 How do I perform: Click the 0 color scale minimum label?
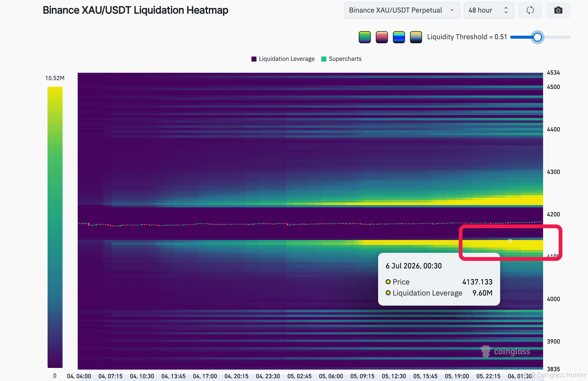[x=55, y=376]
